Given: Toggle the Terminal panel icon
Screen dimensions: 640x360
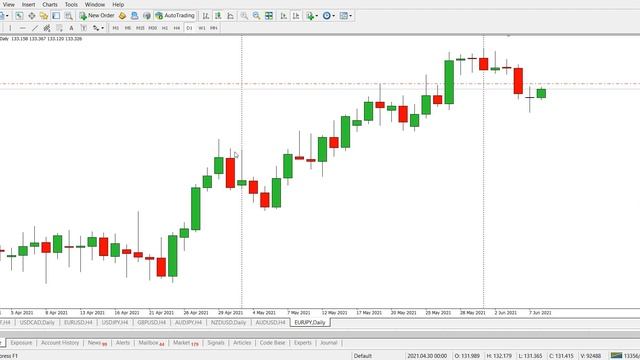Looking at the screenshot, I should click(x=56, y=16).
